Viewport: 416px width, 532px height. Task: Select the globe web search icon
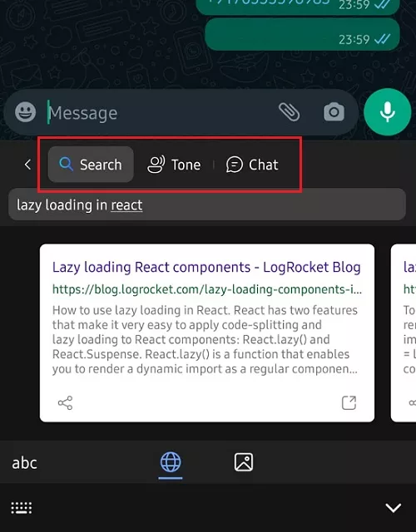[x=171, y=462]
